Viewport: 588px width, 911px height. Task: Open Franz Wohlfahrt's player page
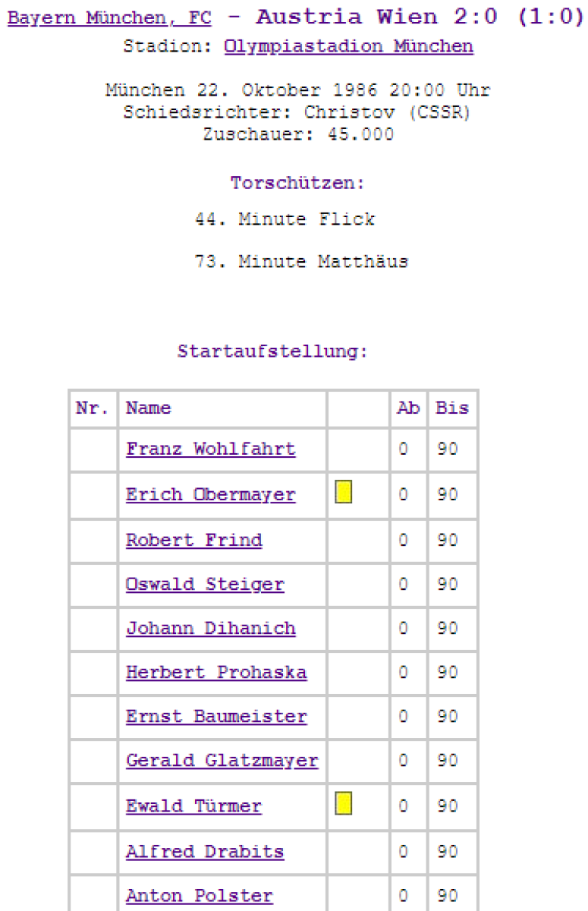210,449
